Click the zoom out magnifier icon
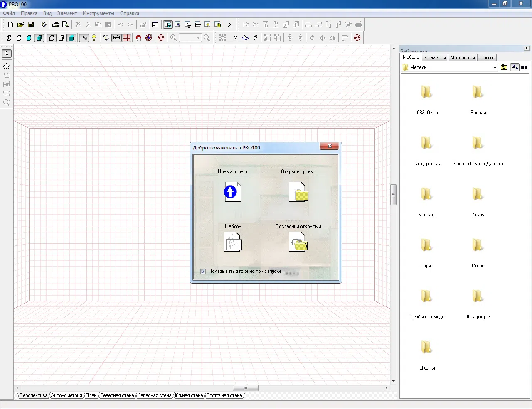Image resolution: width=532 pixels, height=409 pixels. click(x=207, y=38)
